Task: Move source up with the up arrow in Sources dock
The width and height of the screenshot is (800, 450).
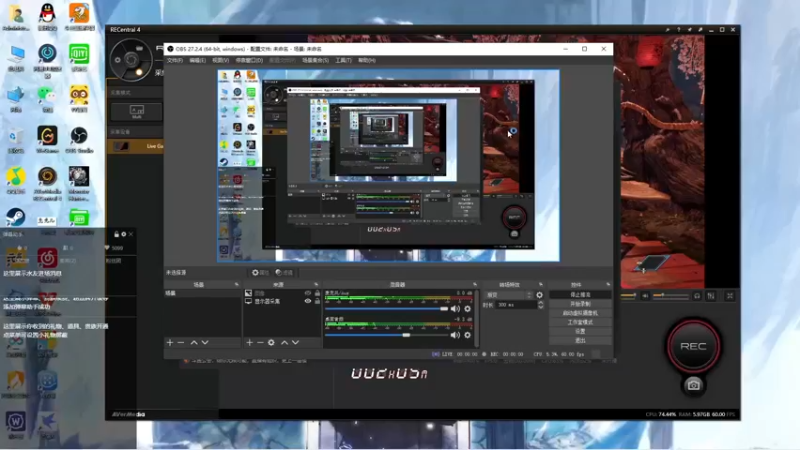Action: tap(284, 342)
